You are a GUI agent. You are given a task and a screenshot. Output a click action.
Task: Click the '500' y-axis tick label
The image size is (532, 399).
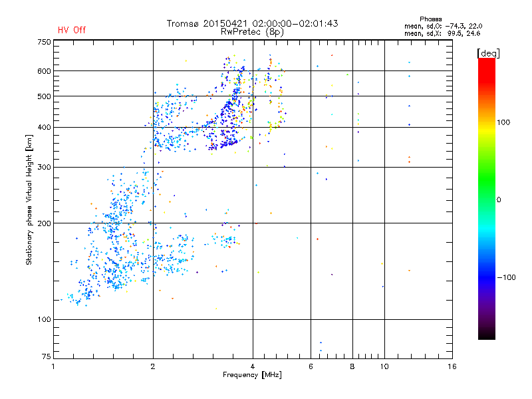pyautogui.click(x=44, y=96)
